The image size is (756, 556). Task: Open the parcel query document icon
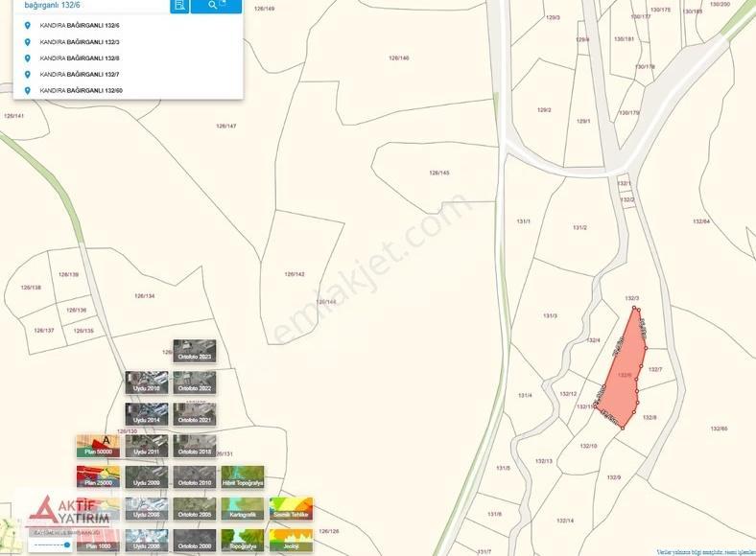pyautogui.click(x=179, y=6)
